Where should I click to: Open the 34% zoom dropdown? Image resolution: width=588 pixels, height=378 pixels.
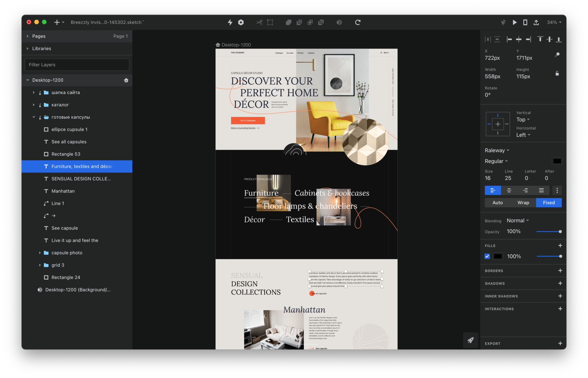(554, 22)
